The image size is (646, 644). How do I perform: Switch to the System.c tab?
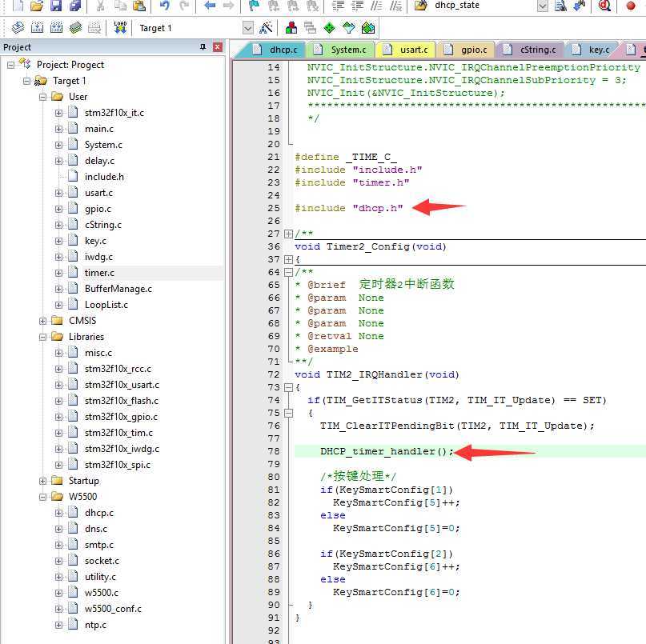[343, 50]
